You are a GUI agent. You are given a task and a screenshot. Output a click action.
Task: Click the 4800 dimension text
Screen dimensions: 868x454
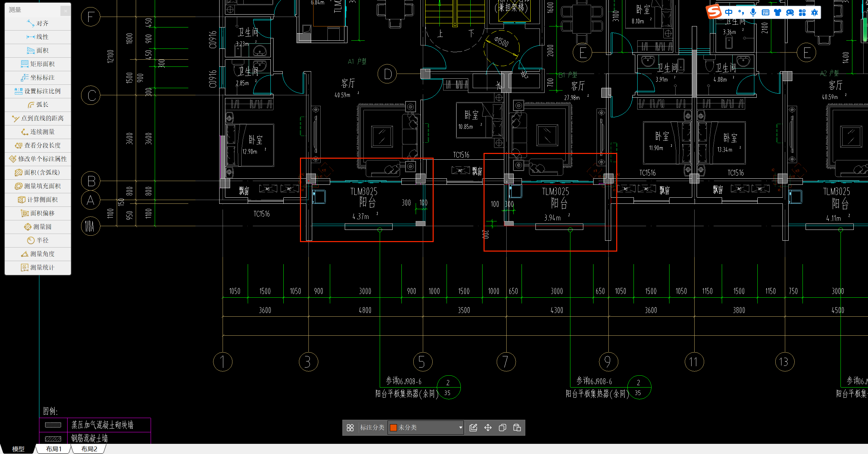(x=365, y=310)
